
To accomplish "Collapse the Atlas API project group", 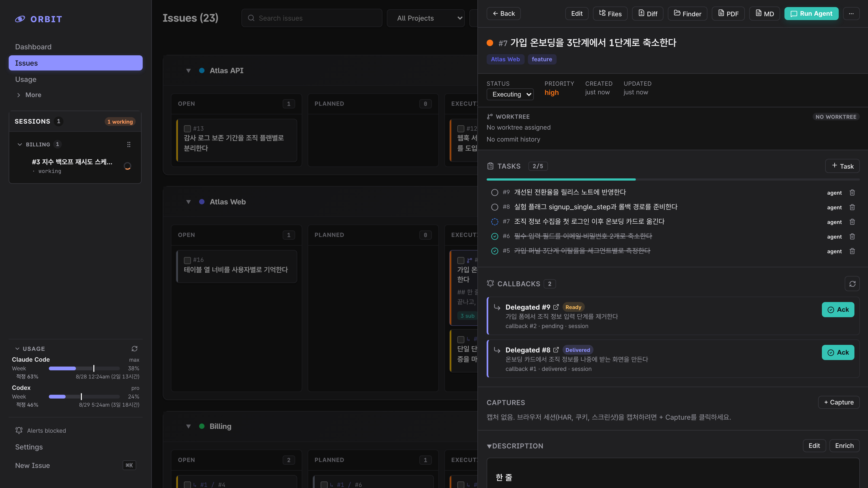I will click(188, 71).
